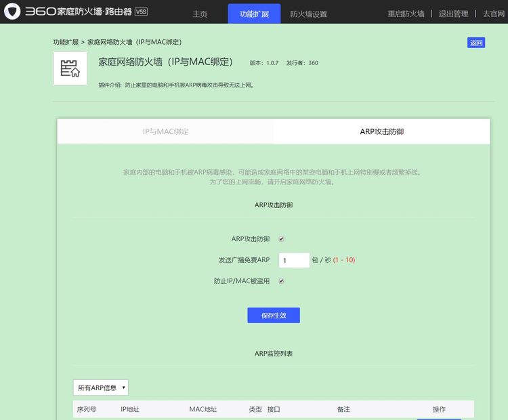Click the blue 返回 button

click(476, 43)
